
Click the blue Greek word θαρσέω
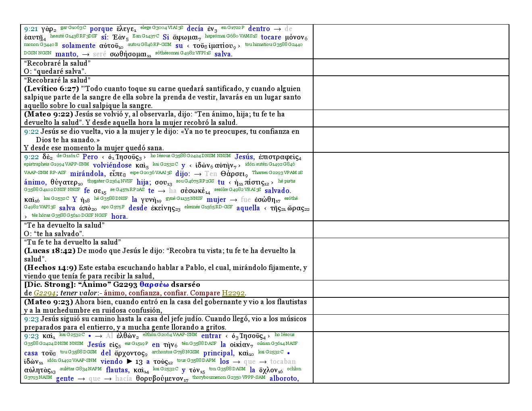(x=154, y=284)
